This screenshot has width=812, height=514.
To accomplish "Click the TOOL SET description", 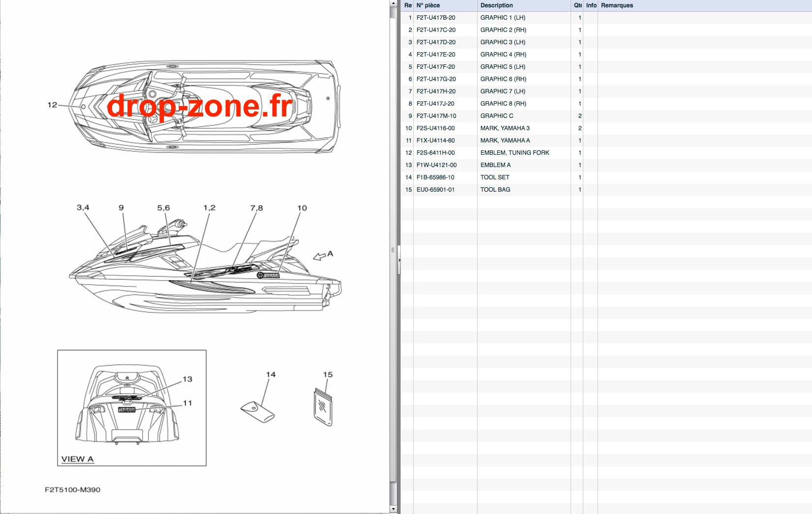I will 495,177.
